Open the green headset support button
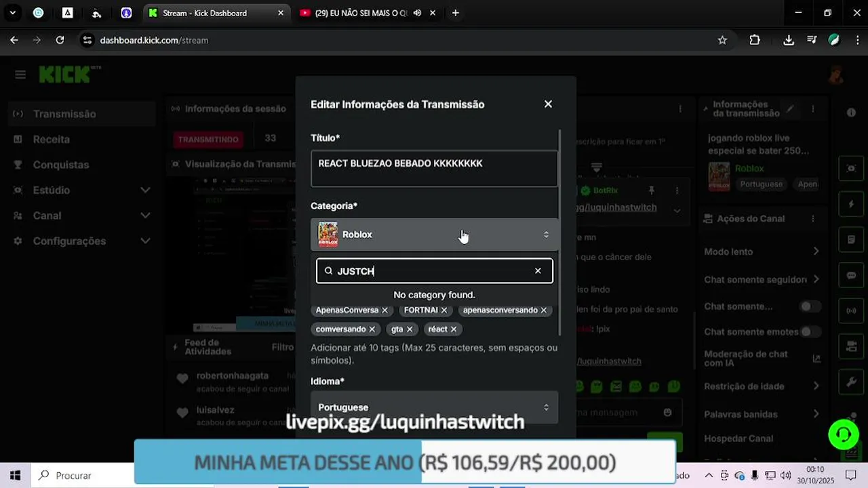 point(844,434)
